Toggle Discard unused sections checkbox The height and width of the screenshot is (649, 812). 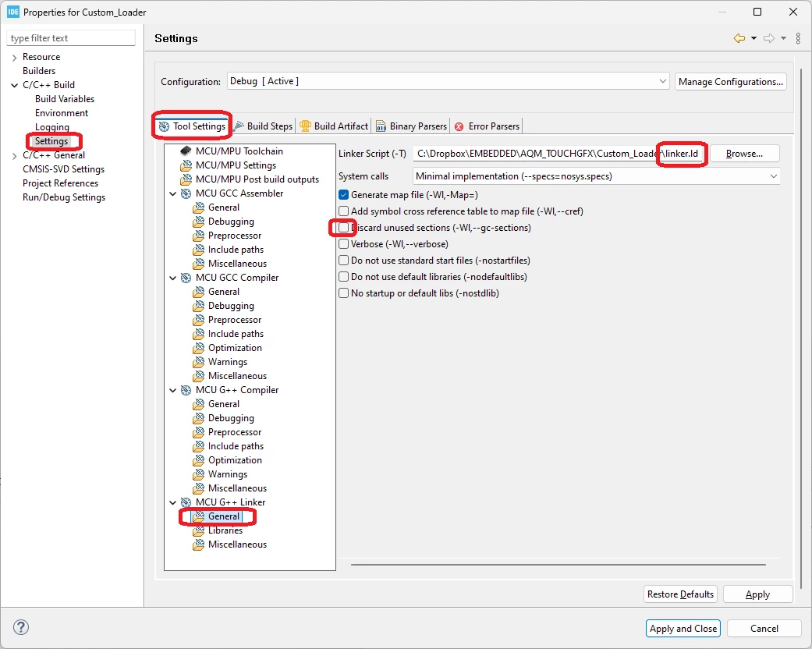point(343,227)
